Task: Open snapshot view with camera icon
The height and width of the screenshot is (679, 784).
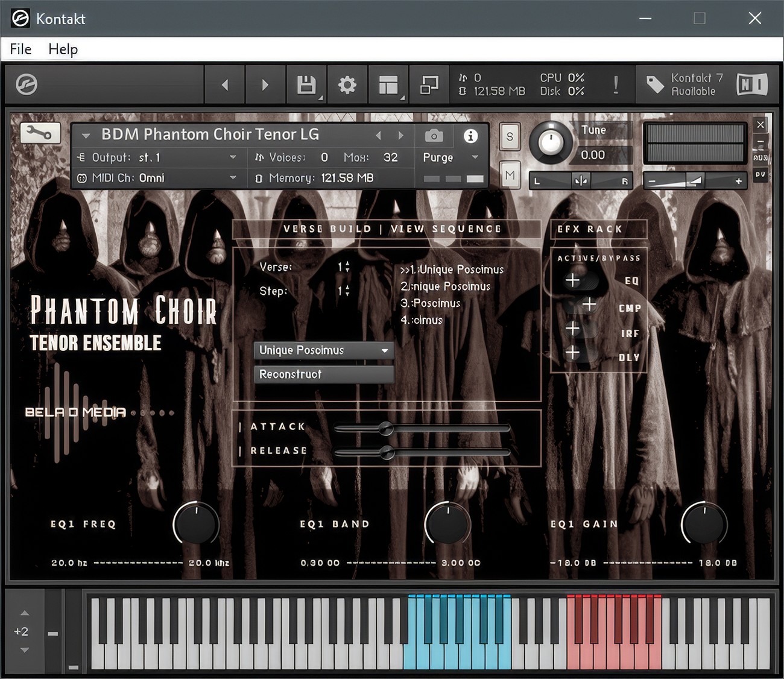Action: [434, 136]
